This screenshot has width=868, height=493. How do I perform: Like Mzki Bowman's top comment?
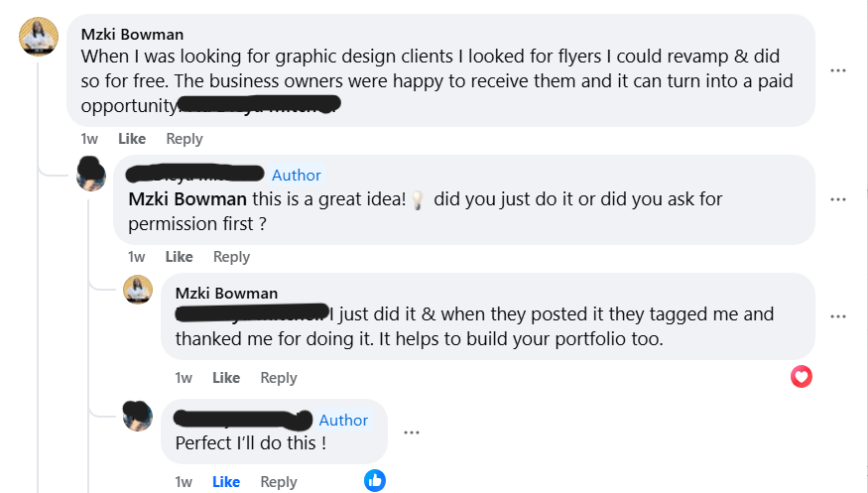coord(132,139)
